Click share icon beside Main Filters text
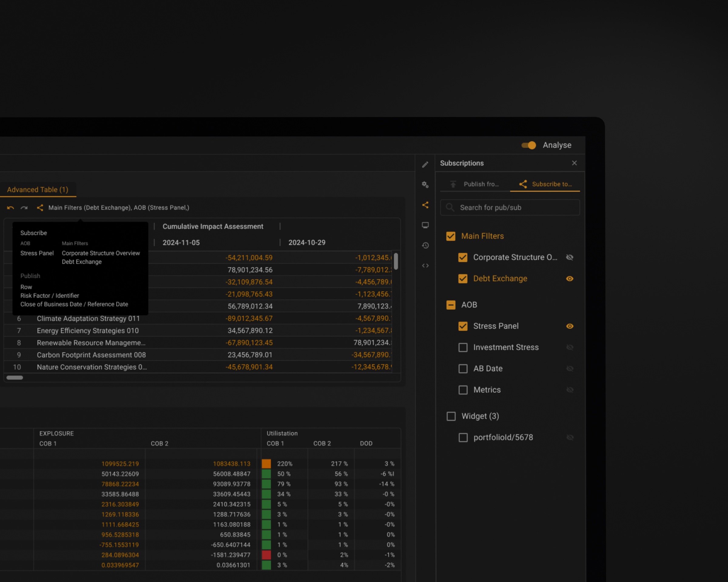The height and width of the screenshot is (582, 728). (x=40, y=208)
